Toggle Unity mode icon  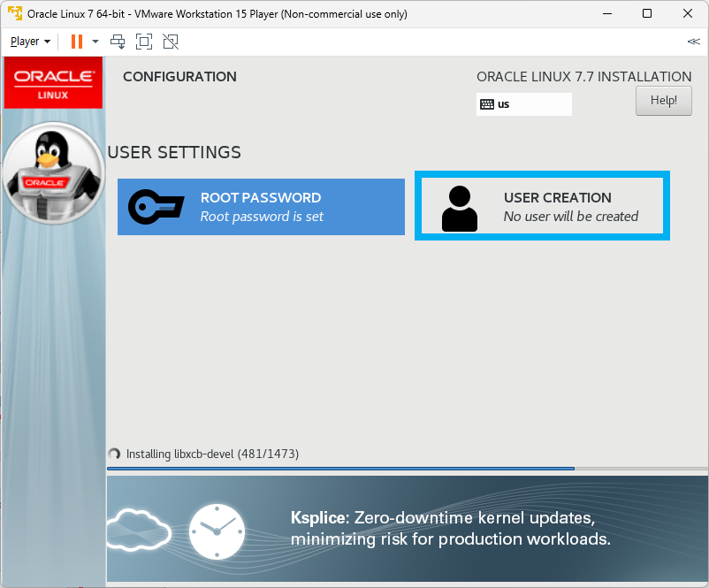coord(171,42)
